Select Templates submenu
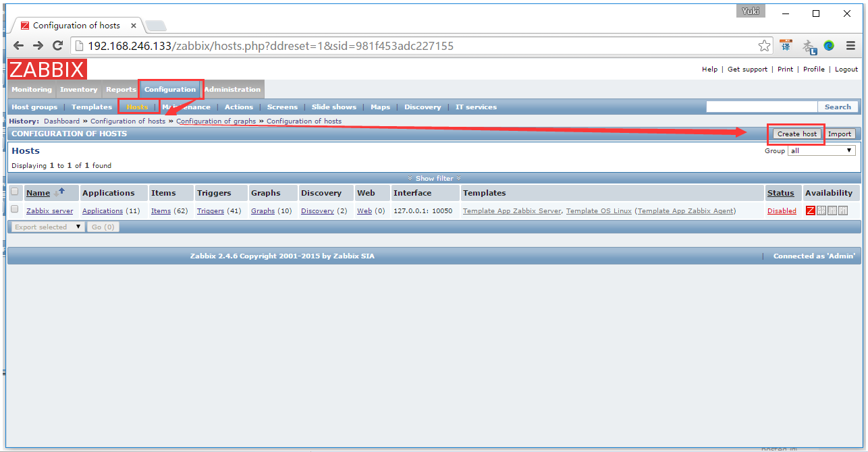Screen dimensions: 868x452 [92, 107]
